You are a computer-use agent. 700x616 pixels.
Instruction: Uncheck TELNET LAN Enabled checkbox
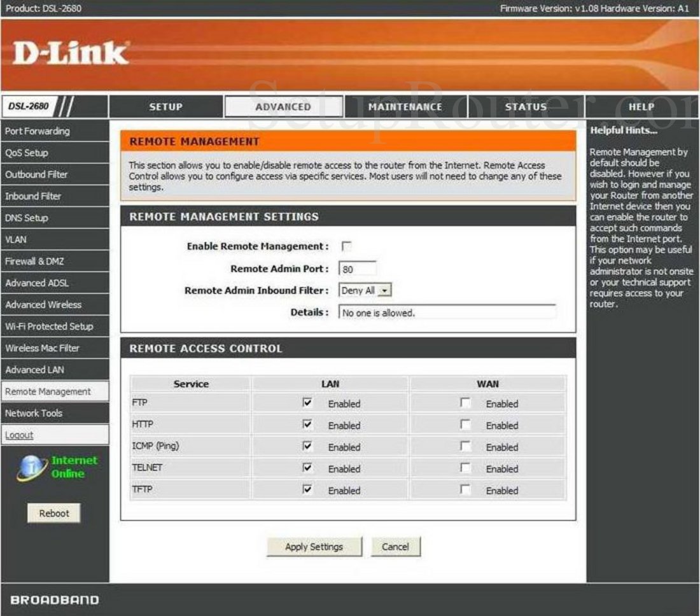pos(307,468)
